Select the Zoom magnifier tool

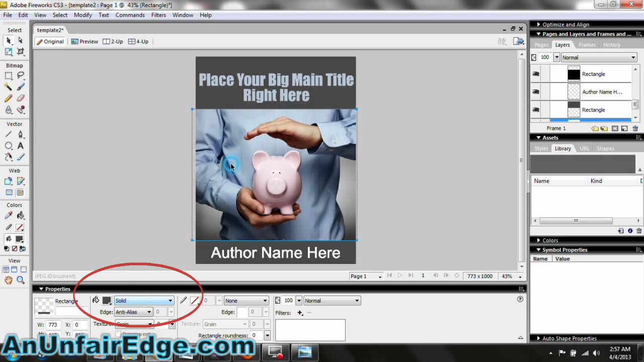pyautogui.click(x=21, y=281)
